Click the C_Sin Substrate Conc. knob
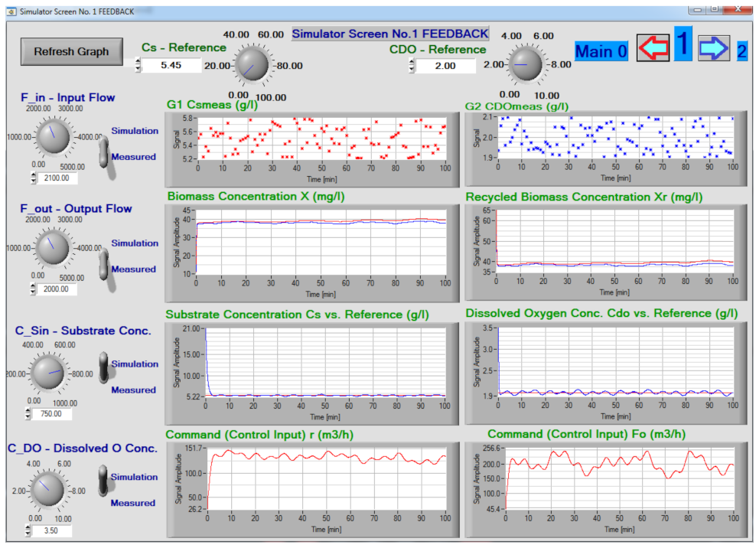The width and height of the screenshot is (756, 548). tap(52, 373)
